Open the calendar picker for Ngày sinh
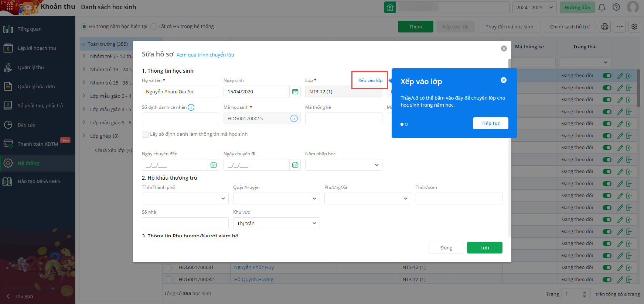 tap(295, 91)
